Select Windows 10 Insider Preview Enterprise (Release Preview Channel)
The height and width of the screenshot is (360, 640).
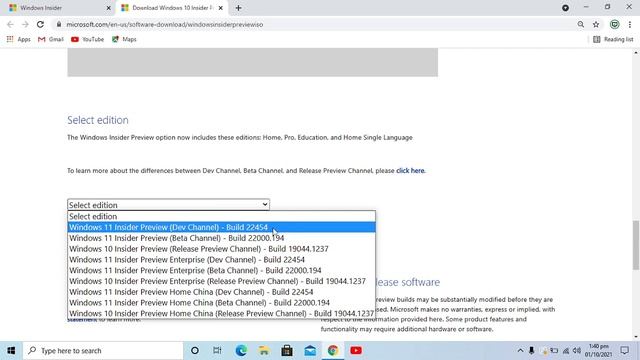(x=221, y=281)
